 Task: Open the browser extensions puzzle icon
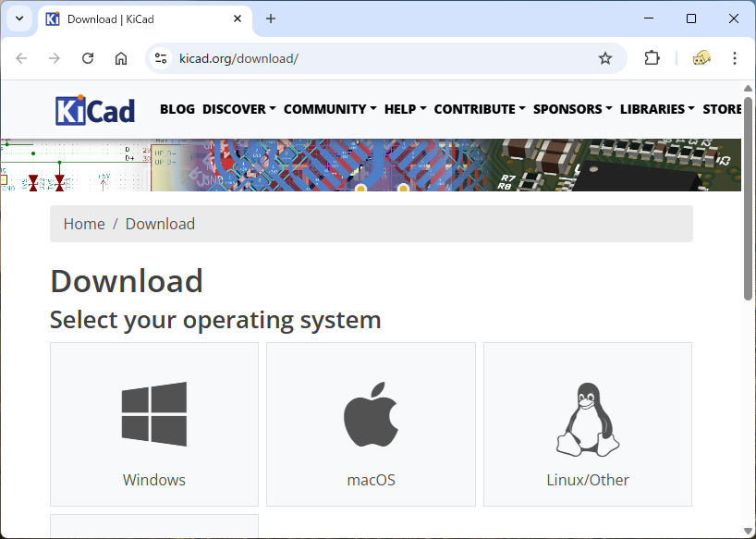click(652, 58)
